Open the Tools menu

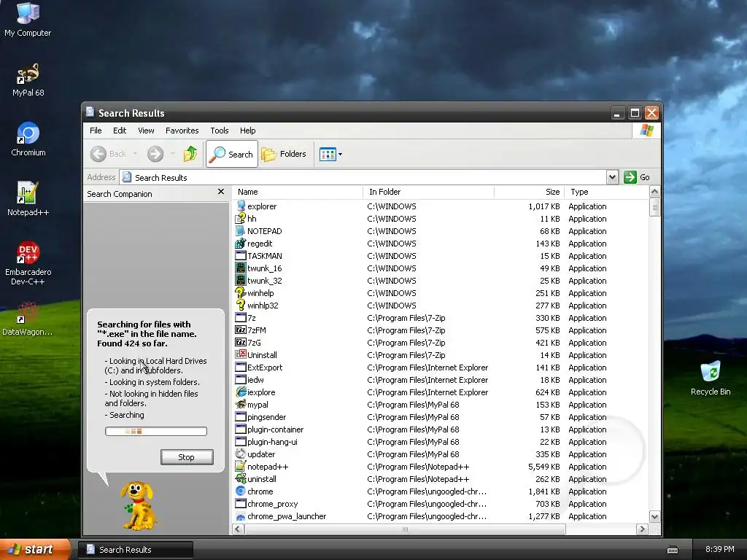[219, 131]
